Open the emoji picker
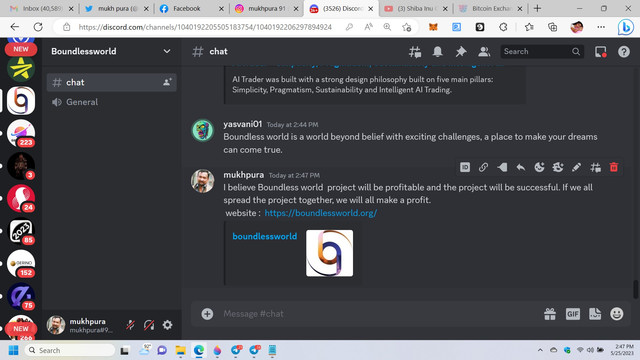 click(617, 314)
